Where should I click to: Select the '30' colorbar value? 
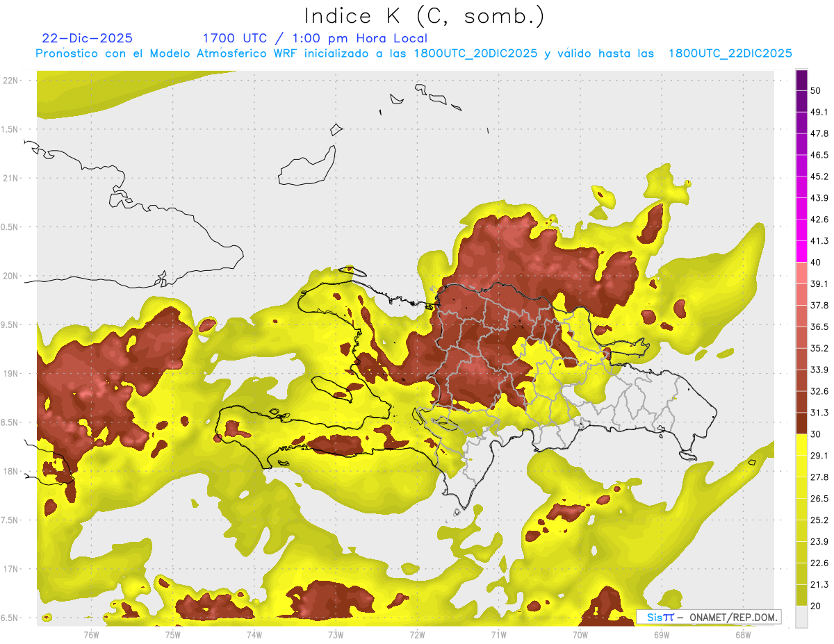click(x=816, y=434)
